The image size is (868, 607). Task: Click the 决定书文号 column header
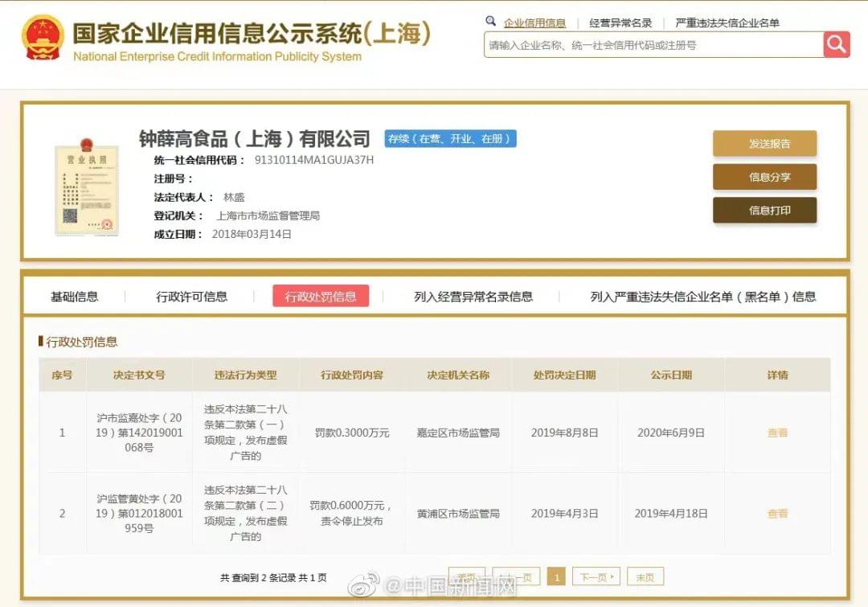coord(139,375)
